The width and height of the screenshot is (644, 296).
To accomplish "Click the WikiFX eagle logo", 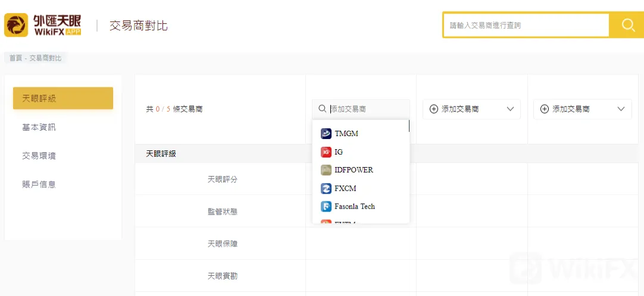I will [16, 25].
